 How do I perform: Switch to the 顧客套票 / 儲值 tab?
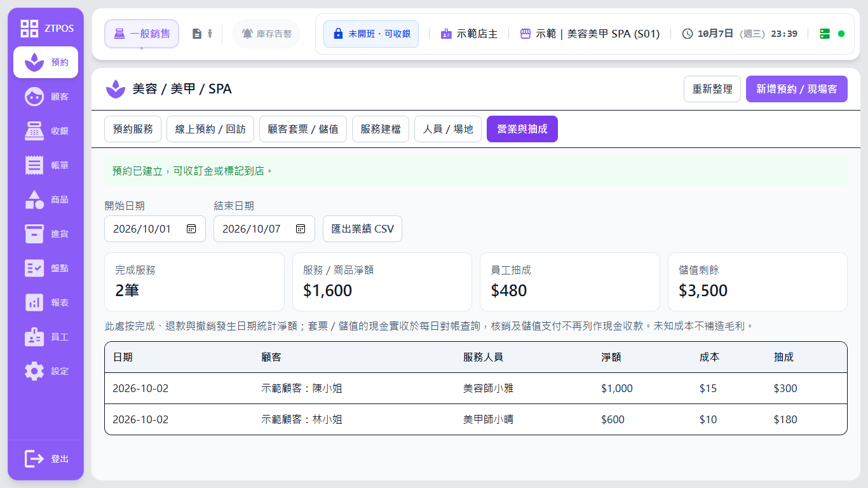pyautogui.click(x=303, y=129)
